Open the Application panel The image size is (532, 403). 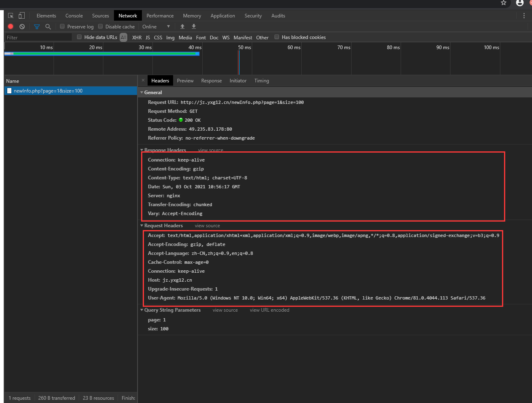click(223, 16)
